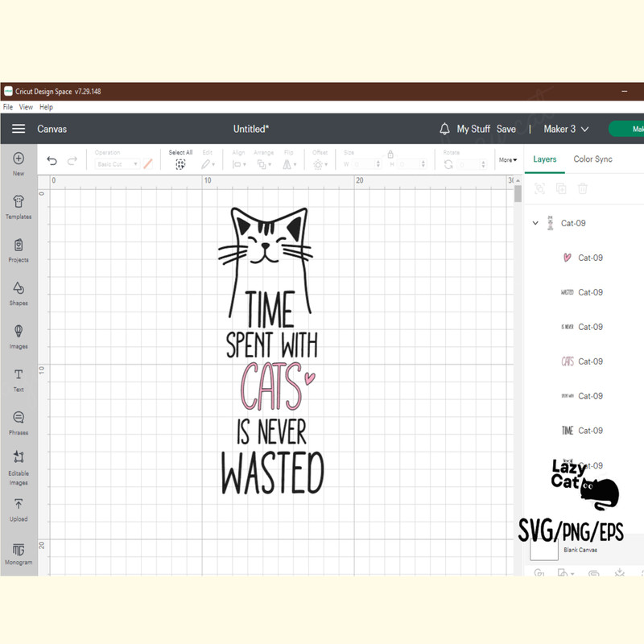
Task: Click the Select All icon
Action: [x=180, y=163]
